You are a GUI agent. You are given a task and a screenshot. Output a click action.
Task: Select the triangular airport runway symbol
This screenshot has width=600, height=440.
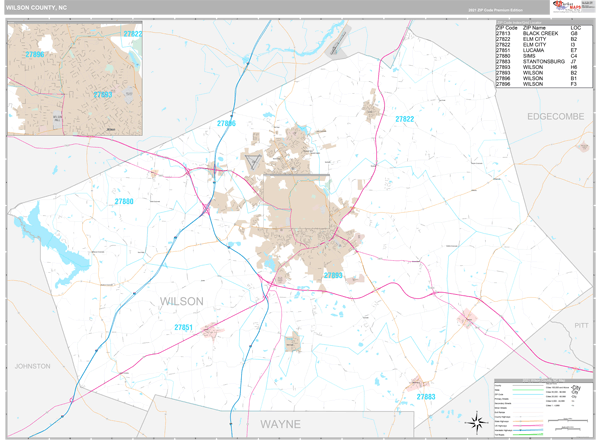(x=253, y=161)
